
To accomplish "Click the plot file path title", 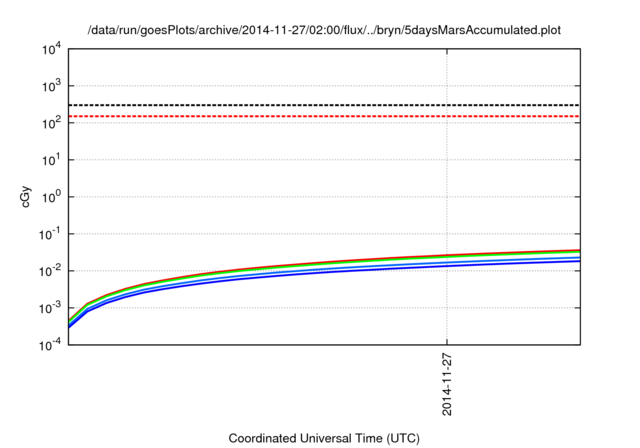I will 324,30.
